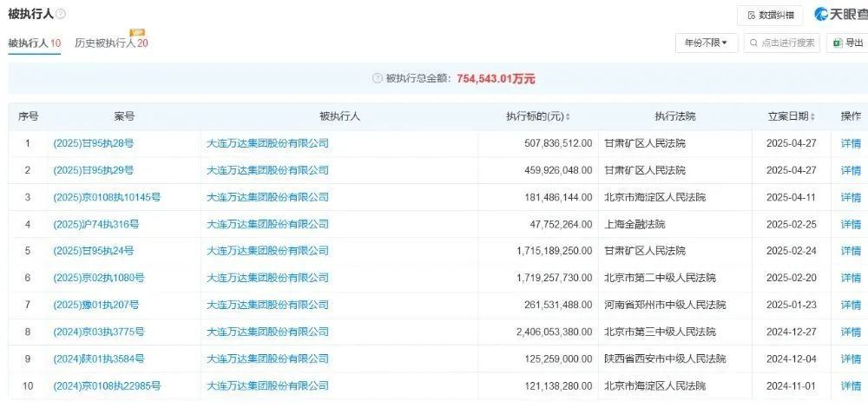This screenshot has width=868, height=408.
Task: Click the 数据纠错 error report button
Action: 770,15
